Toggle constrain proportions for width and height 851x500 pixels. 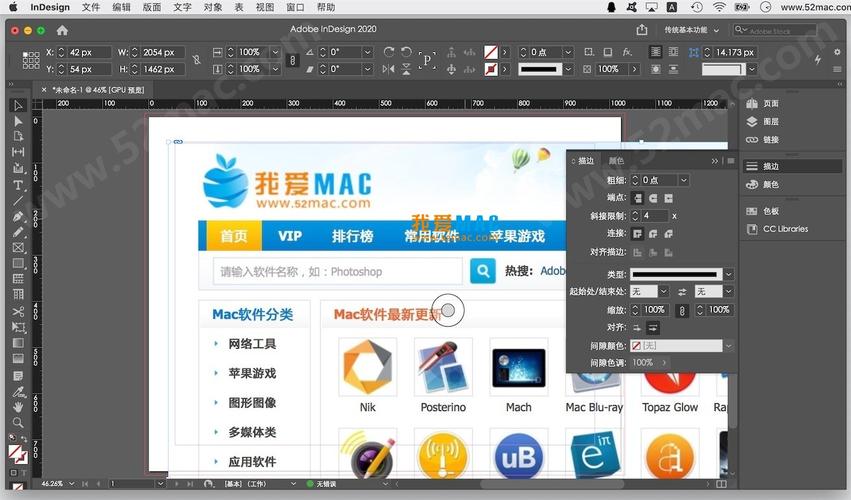point(196,60)
